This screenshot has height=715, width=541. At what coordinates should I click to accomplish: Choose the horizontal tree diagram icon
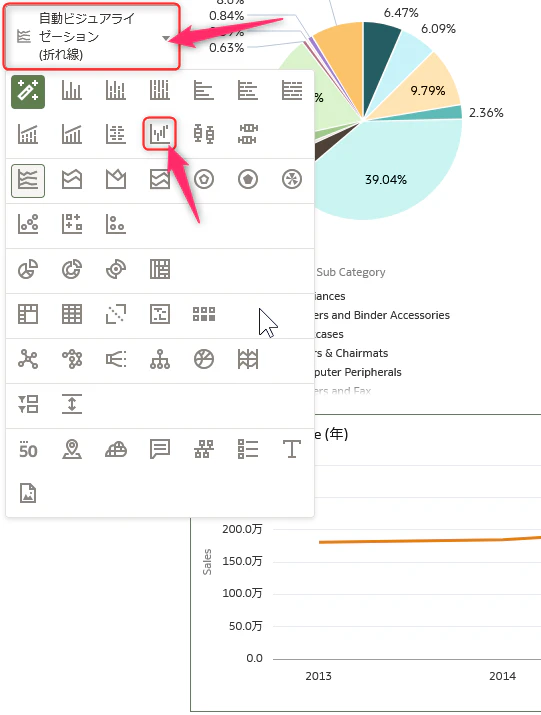(x=116, y=359)
